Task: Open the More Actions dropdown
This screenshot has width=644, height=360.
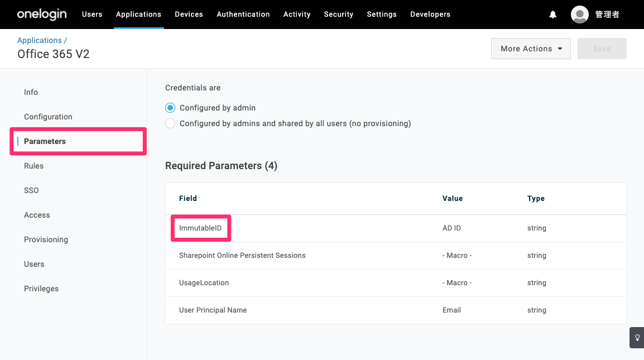Action: click(531, 49)
